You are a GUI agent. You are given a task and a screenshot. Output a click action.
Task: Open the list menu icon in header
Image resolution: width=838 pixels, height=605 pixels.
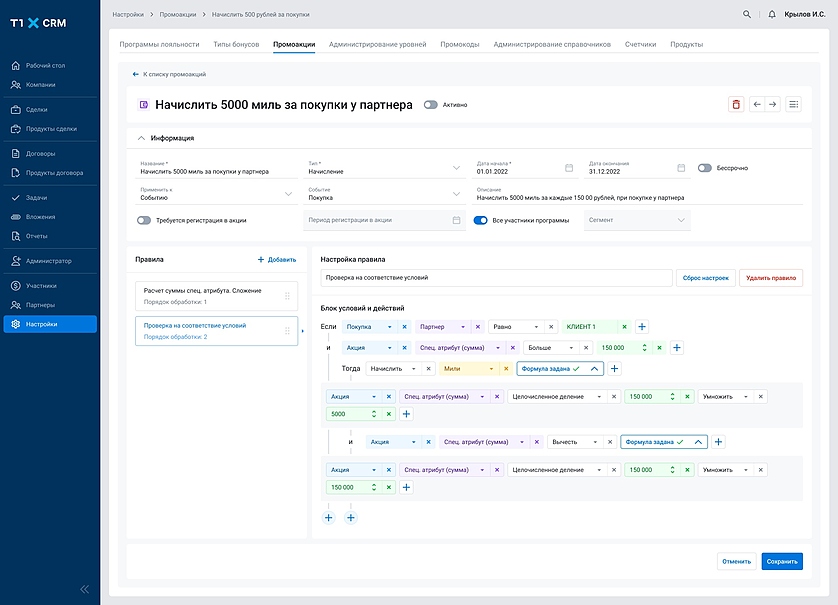(x=793, y=104)
